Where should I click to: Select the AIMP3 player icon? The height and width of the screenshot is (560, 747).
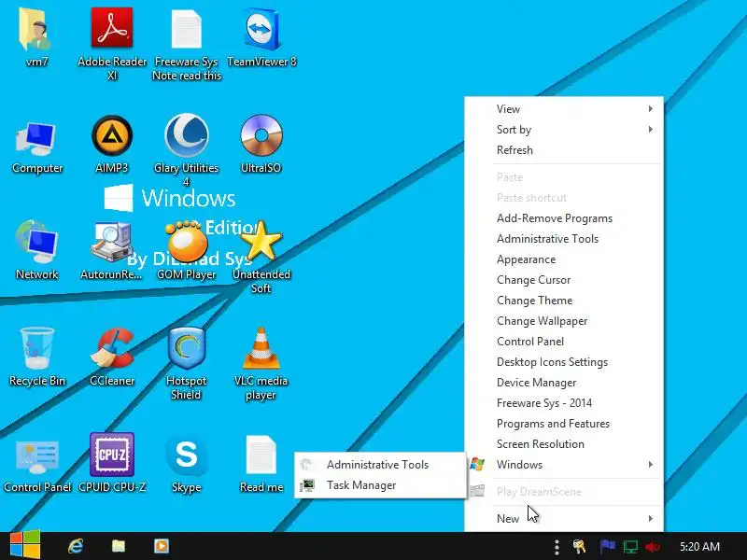(x=112, y=135)
